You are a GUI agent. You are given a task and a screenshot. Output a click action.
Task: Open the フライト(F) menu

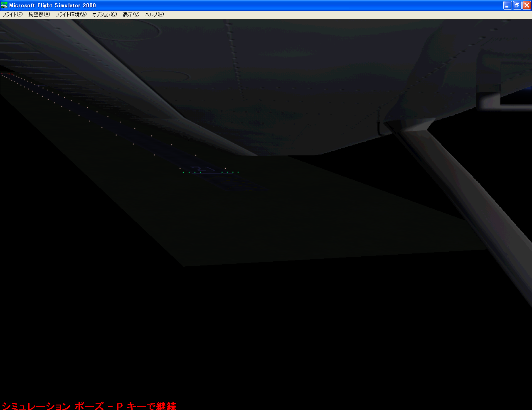click(x=12, y=15)
